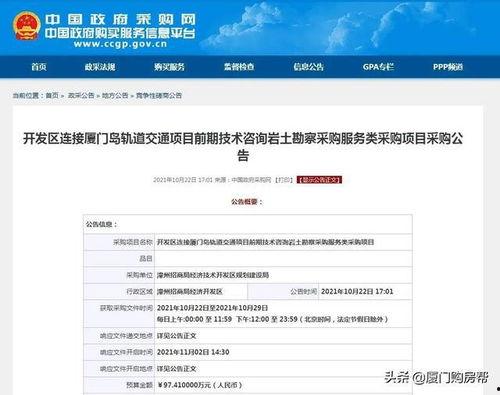
Task: Click the www.ccgp.gov.cn URL text
Action: [x=120, y=44]
